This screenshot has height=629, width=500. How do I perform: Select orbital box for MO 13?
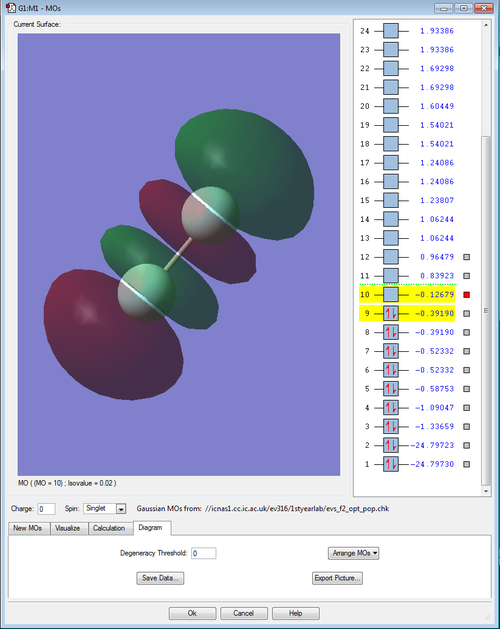coord(390,238)
